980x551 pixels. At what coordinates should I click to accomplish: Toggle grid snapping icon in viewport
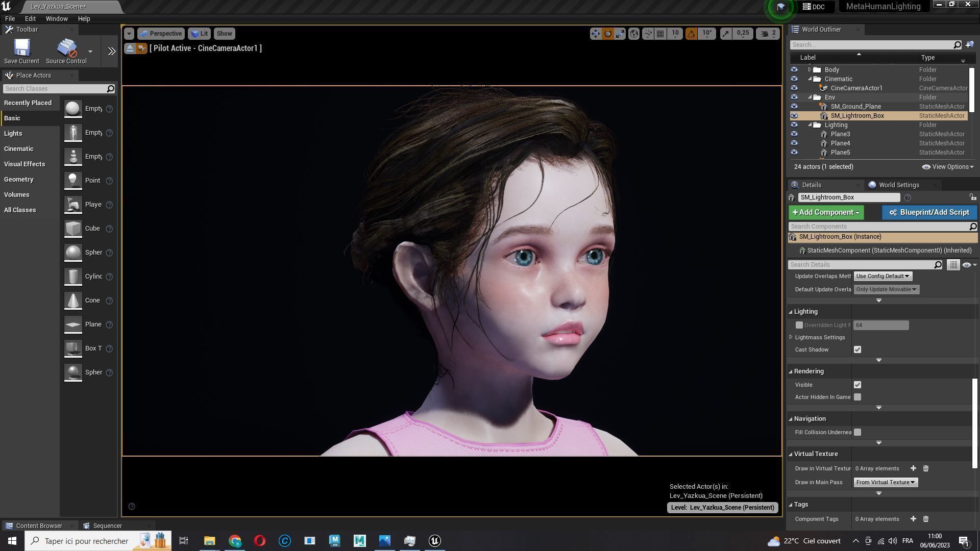[660, 34]
